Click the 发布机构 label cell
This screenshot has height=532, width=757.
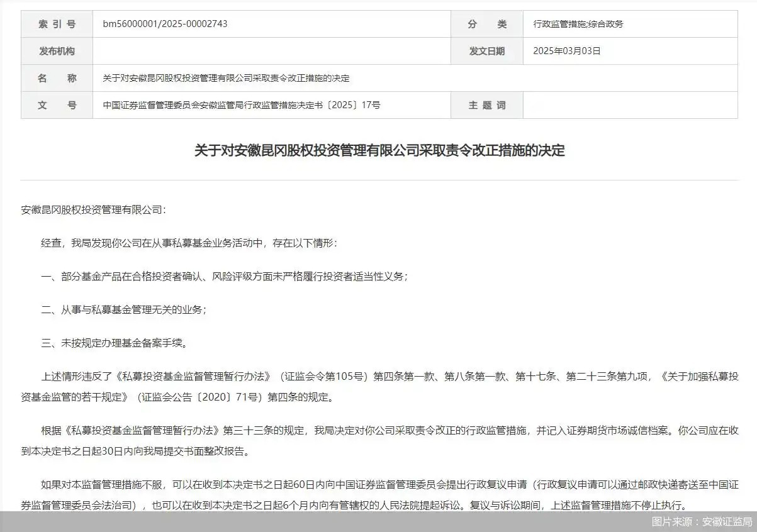click(57, 51)
